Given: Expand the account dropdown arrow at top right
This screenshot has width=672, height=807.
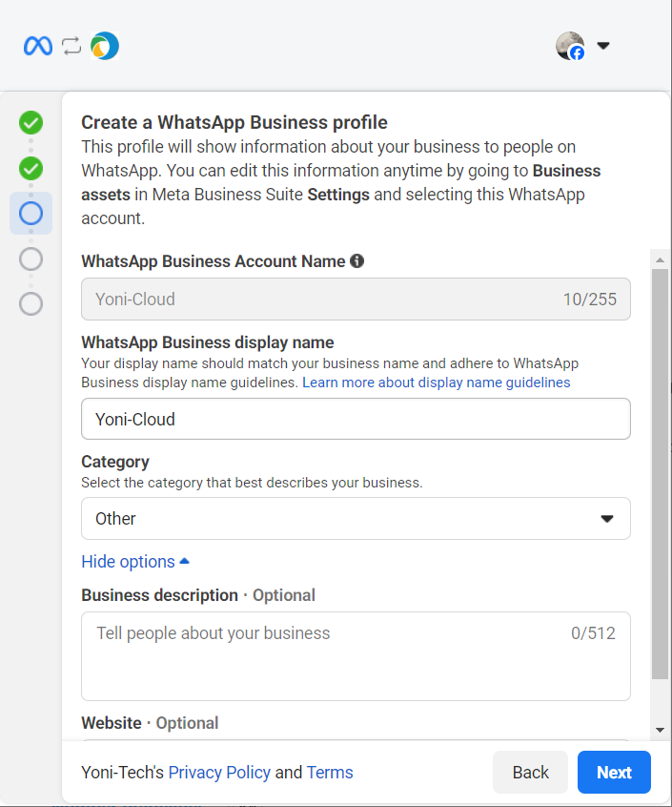Looking at the screenshot, I should 603,45.
